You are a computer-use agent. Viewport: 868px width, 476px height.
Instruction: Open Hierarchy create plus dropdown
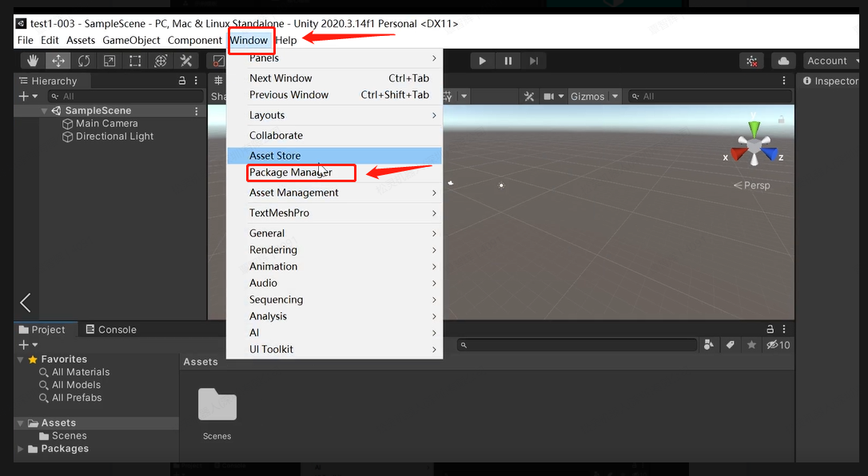[28, 96]
